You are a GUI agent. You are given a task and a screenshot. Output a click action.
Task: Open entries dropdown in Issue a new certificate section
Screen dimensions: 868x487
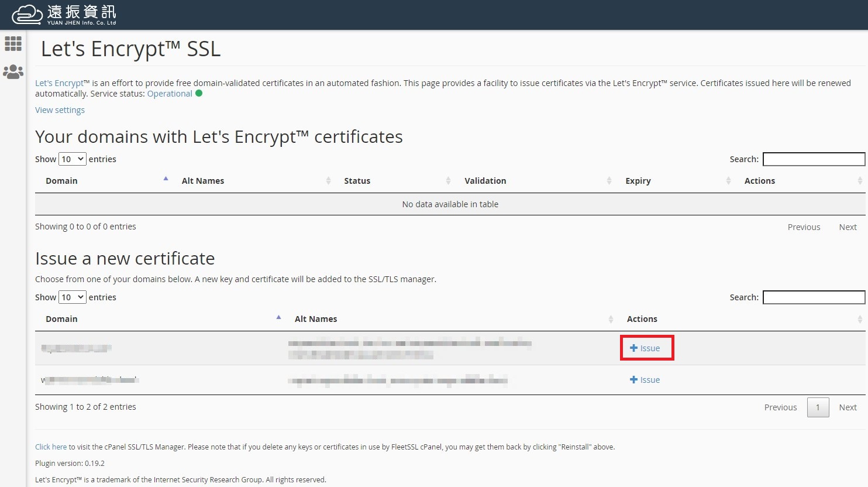(73, 297)
